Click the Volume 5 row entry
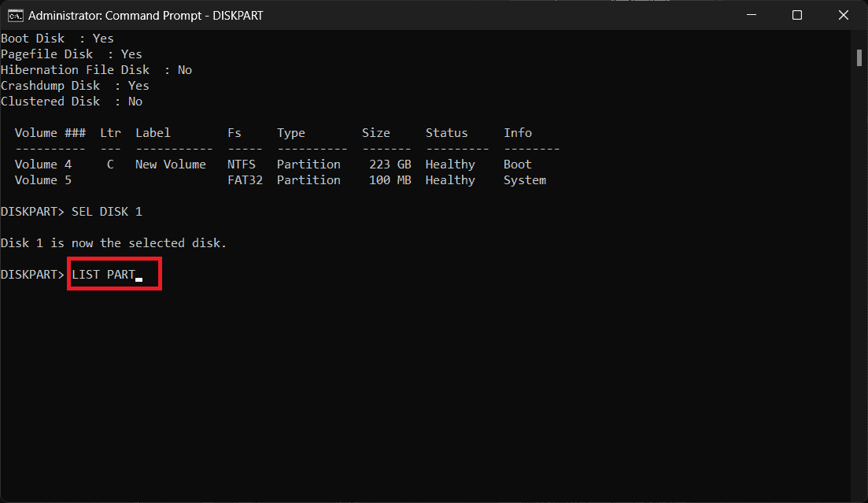868x503 pixels. [42, 180]
